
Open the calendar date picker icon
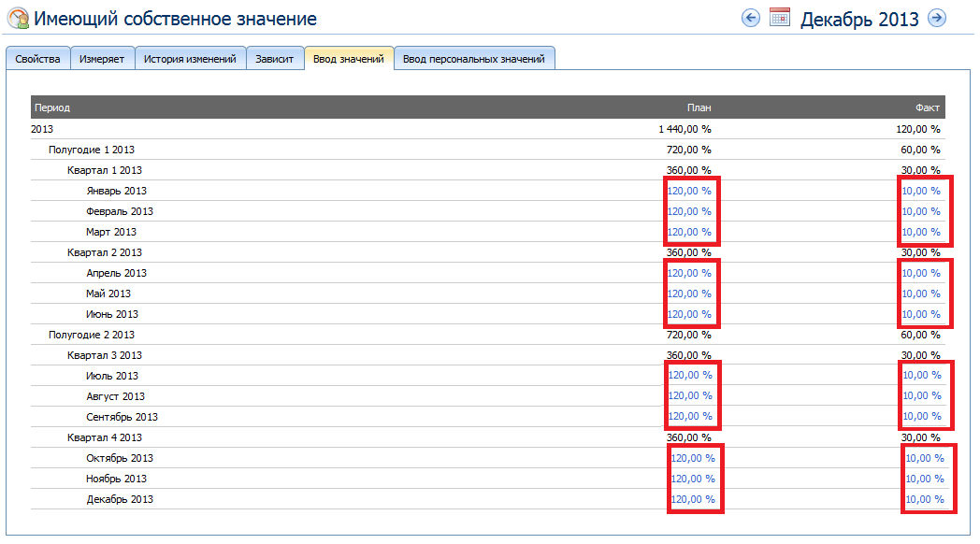click(780, 18)
